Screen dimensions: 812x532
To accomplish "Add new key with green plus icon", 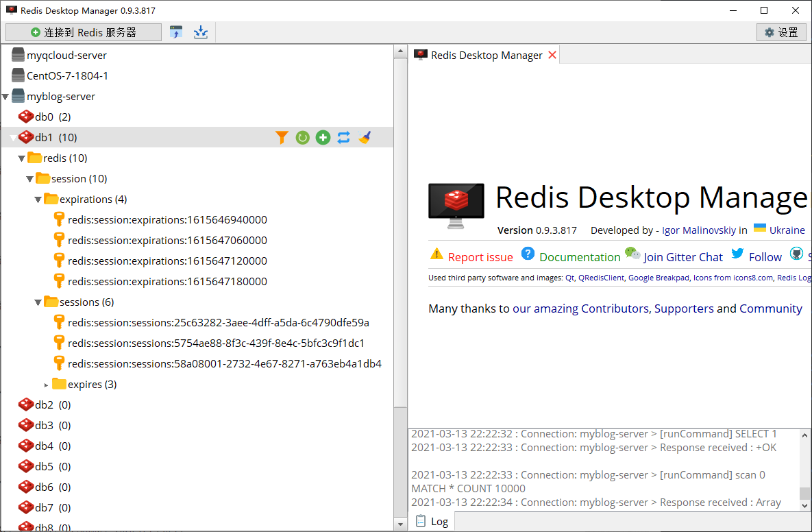I will pyautogui.click(x=323, y=137).
